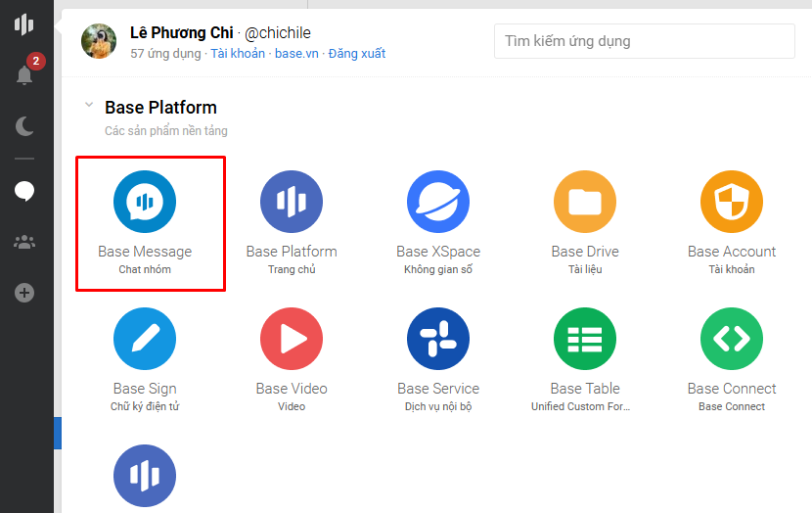
Task: Click the plus add button in sidebar
Action: tap(24, 293)
